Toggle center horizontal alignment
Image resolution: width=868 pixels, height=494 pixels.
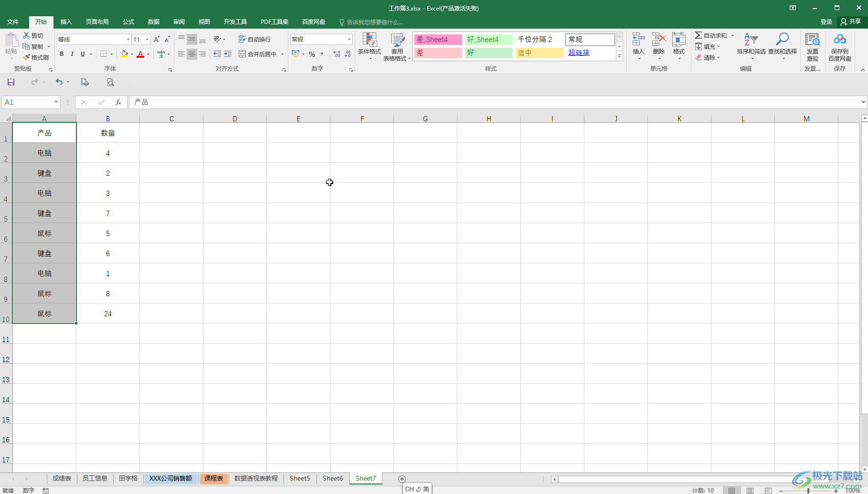(192, 54)
